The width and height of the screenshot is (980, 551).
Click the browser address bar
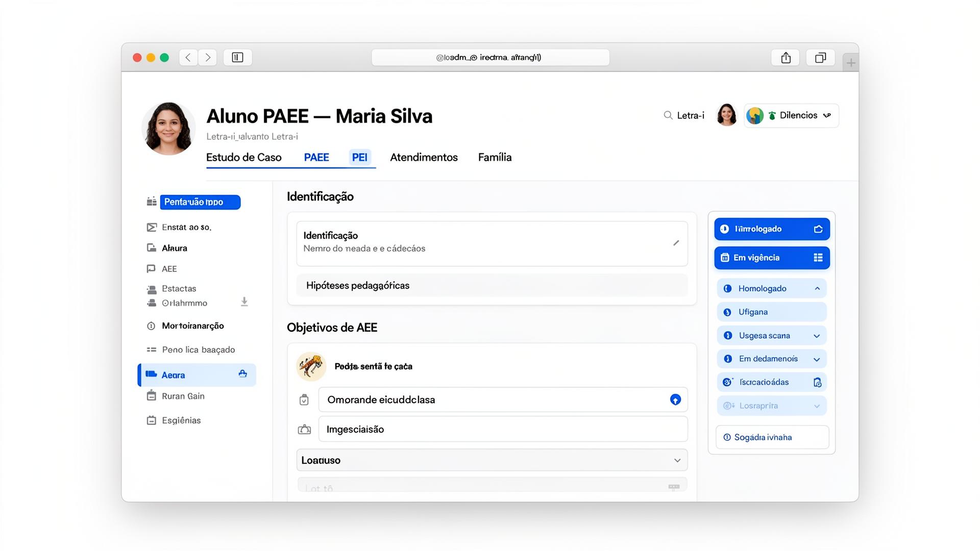tap(490, 58)
